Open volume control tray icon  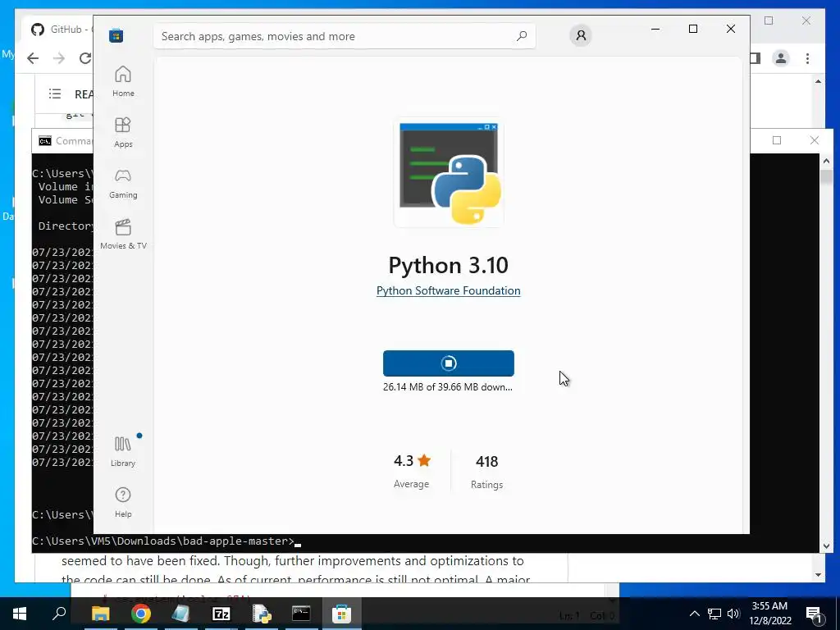733,614
